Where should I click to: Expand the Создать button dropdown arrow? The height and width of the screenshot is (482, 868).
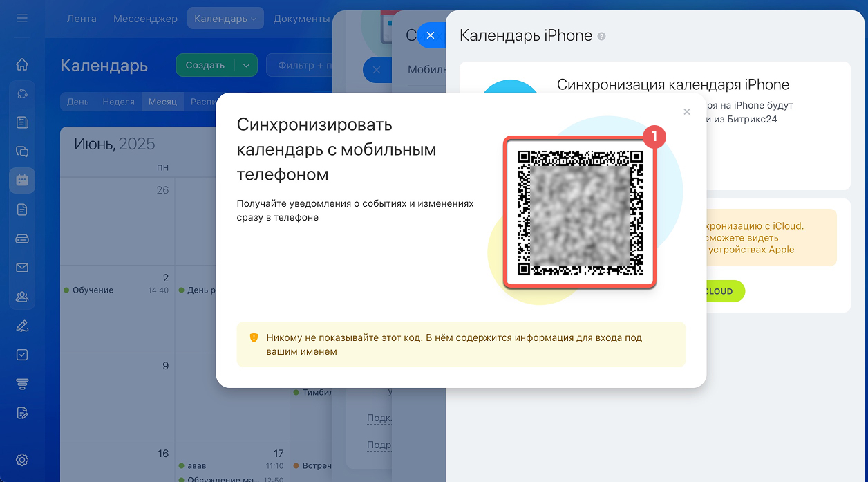(x=246, y=66)
